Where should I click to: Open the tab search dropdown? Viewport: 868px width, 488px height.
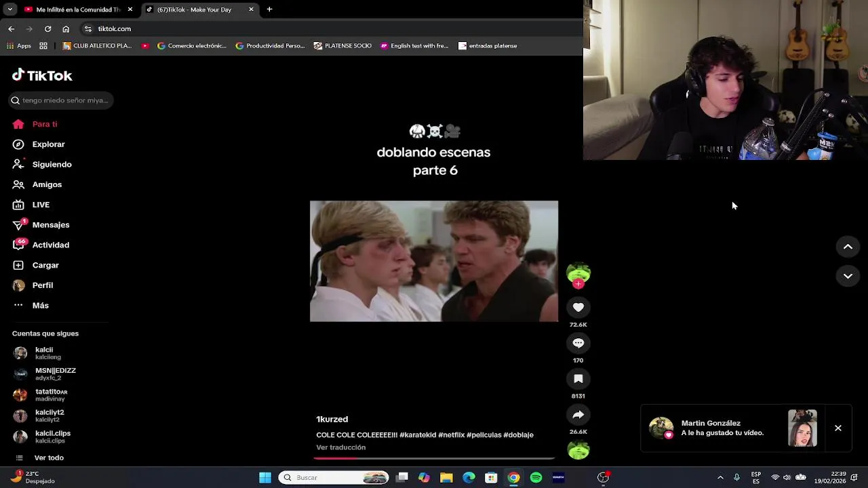coord(9,9)
